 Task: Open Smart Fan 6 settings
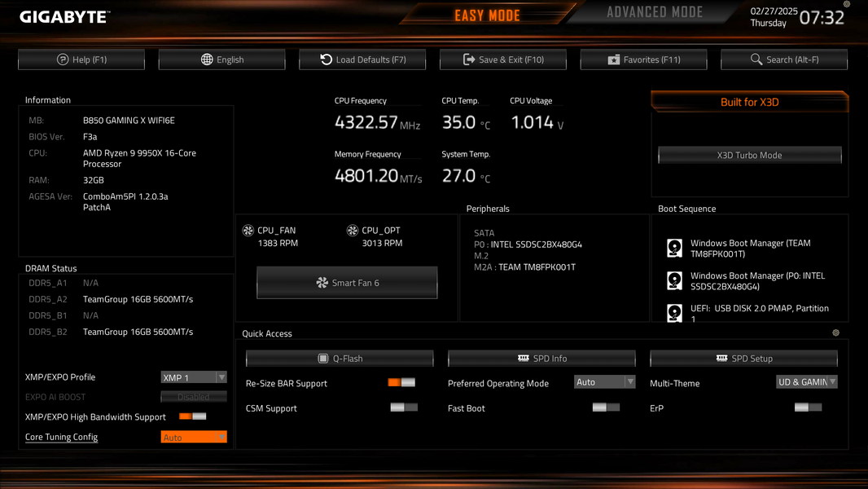pyautogui.click(x=347, y=283)
